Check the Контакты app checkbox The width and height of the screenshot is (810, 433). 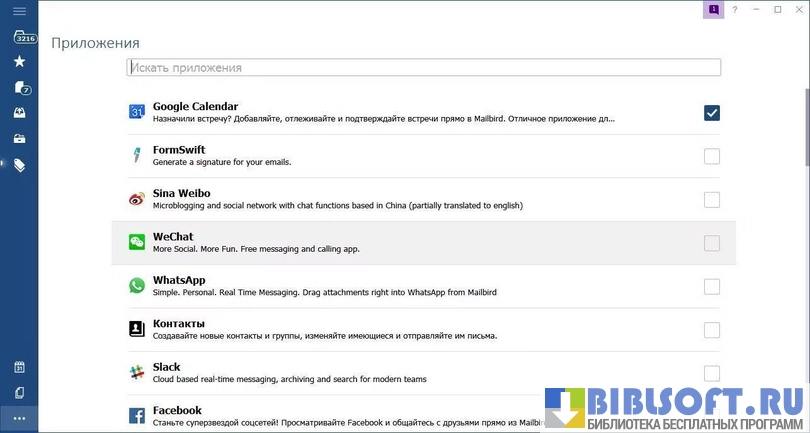(x=711, y=330)
